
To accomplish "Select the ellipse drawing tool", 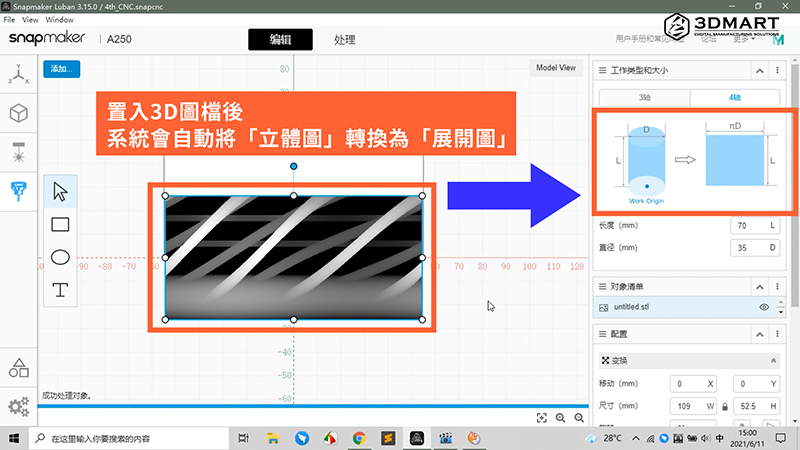I will click(x=60, y=257).
